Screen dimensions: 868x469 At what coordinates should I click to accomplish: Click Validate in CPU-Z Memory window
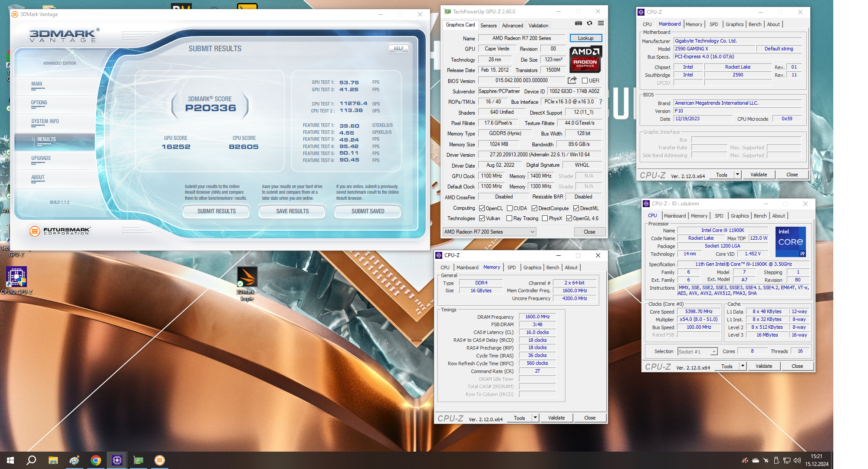(556, 418)
